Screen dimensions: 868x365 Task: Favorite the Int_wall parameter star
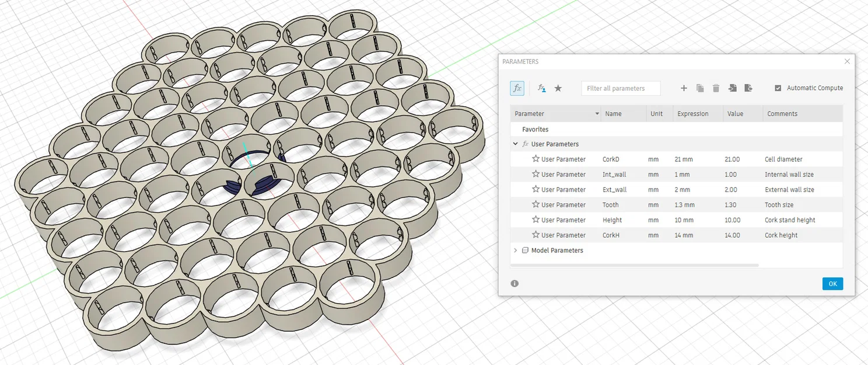coord(535,174)
